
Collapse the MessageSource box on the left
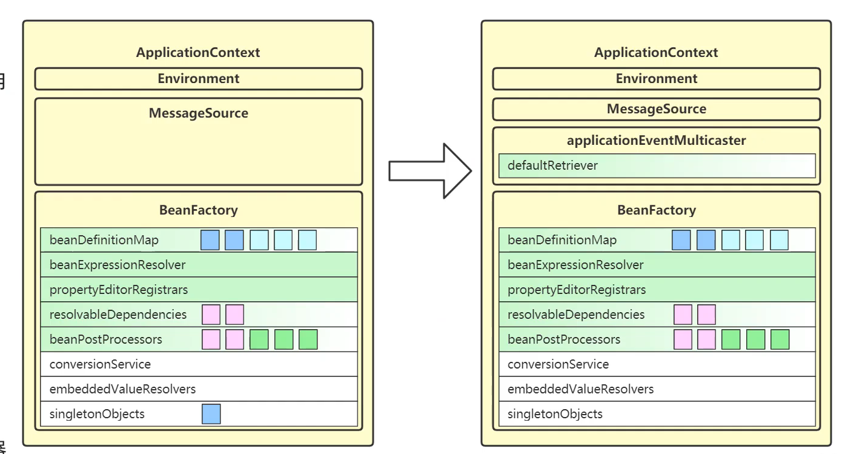[x=198, y=113]
